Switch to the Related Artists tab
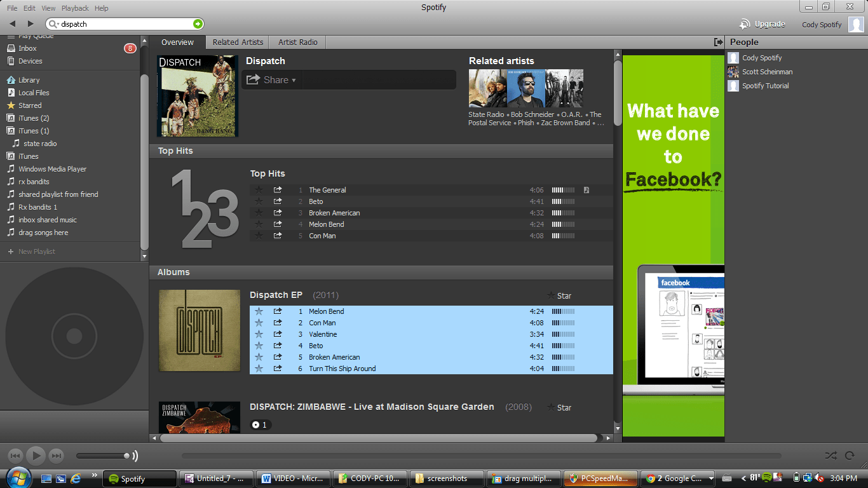Image resolution: width=868 pixels, height=488 pixels. coord(237,42)
